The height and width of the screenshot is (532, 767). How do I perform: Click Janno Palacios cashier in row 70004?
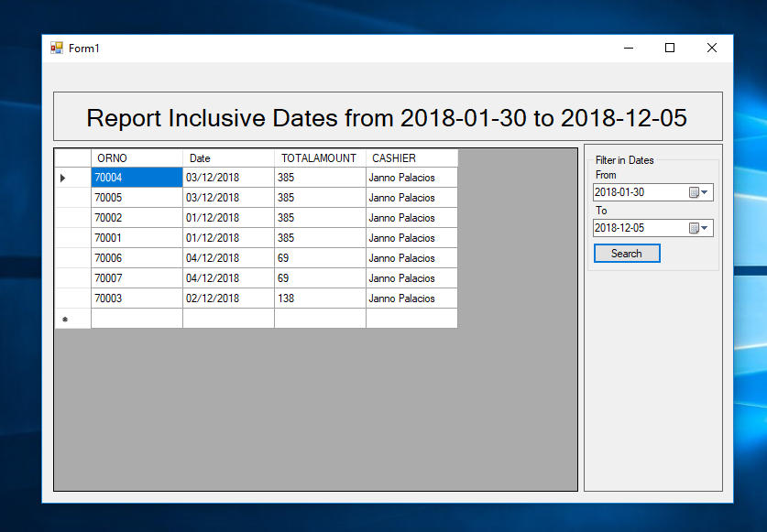tap(411, 178)
